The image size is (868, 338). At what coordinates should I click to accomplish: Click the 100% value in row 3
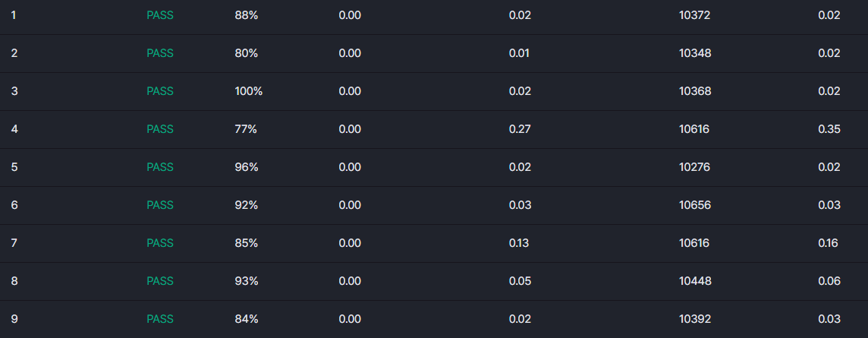[249, 91]
